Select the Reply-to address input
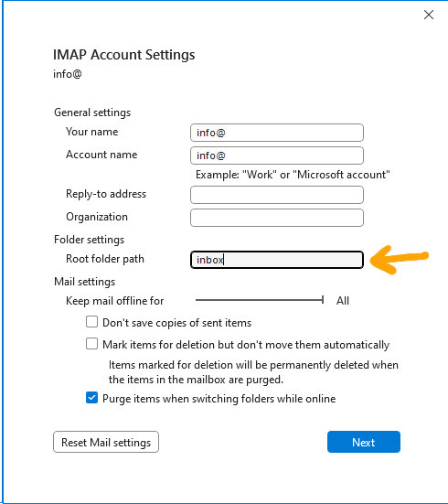Screen dimensions: 448x504 click(x=277, y=195)
